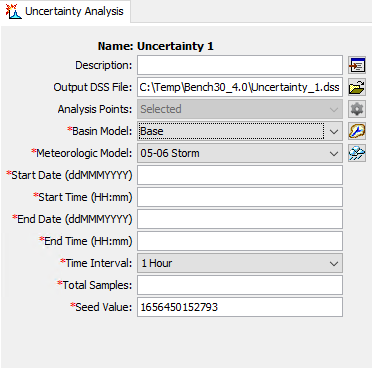Image resolution: width=372 pixels, height=368 pixels.
Task: Click into the End Date field
Action: point(240,219)
